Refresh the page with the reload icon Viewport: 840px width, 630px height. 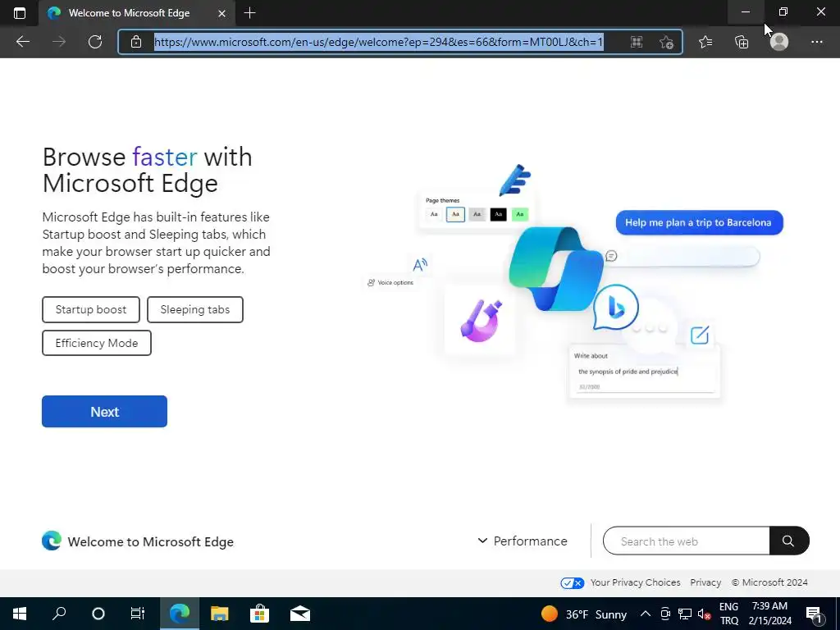tap(95, 42)
